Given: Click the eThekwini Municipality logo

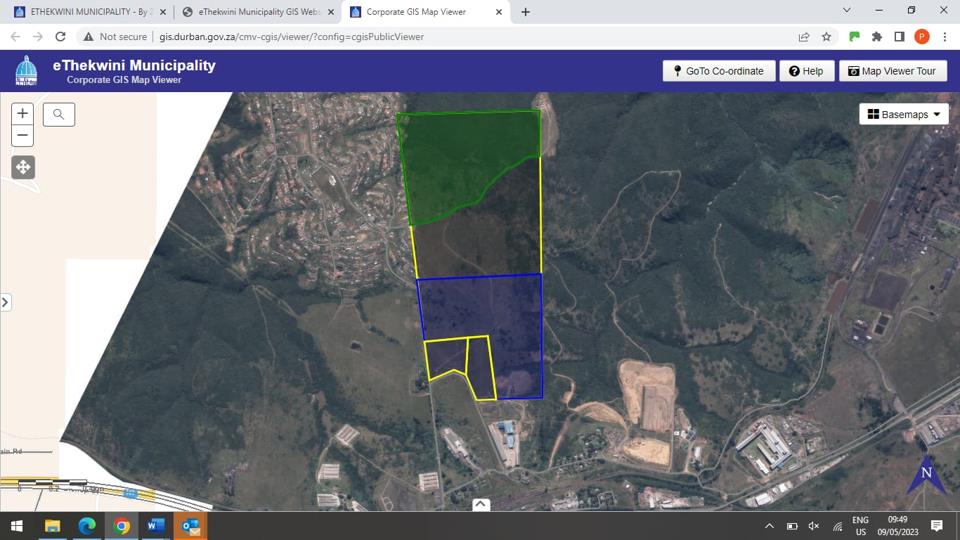Looking at the screenshot, I should (26, 70).
